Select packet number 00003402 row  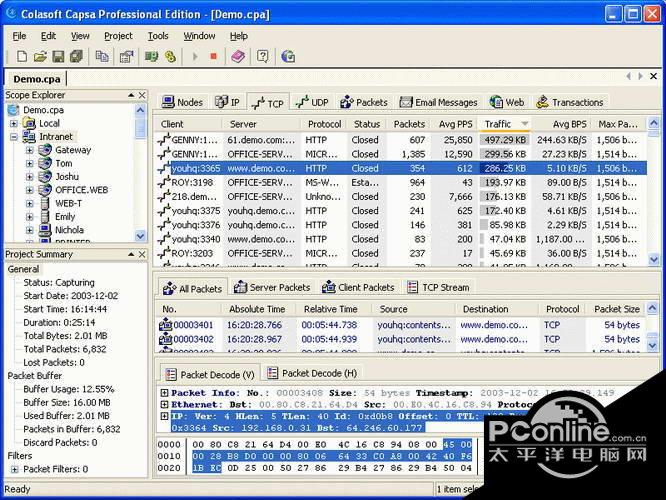pos(400,339)
